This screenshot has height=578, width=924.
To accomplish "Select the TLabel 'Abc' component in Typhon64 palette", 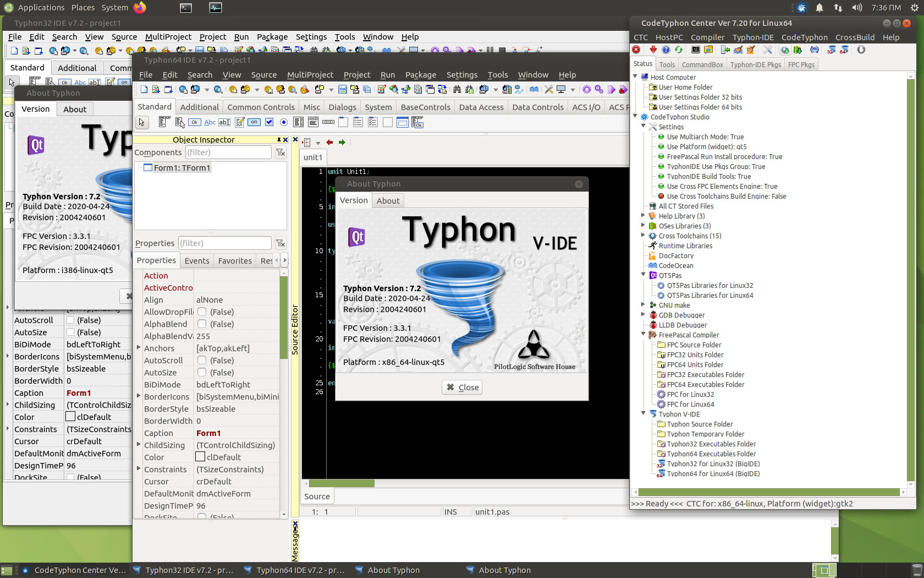I will coord(210,122).
